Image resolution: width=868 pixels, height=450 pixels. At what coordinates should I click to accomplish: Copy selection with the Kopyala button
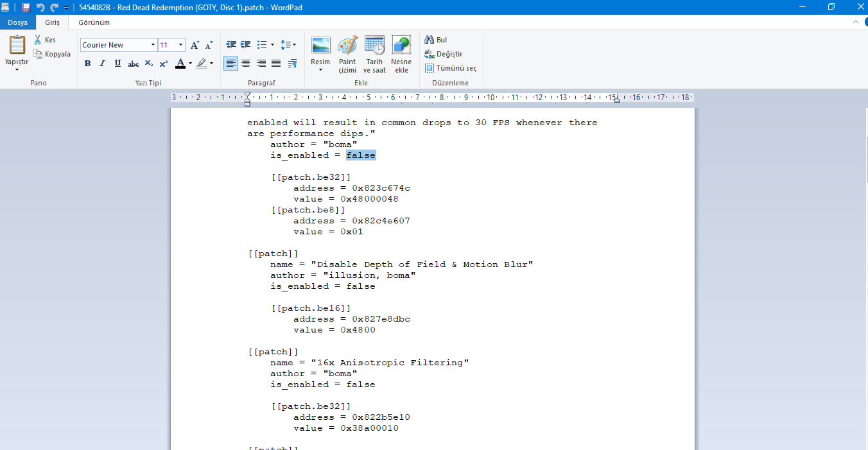pyautogui.click(x=52, y=54)
